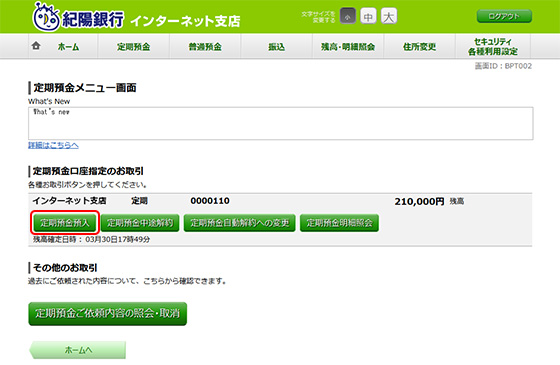Go back with the ホームへ button

[78, 350]
